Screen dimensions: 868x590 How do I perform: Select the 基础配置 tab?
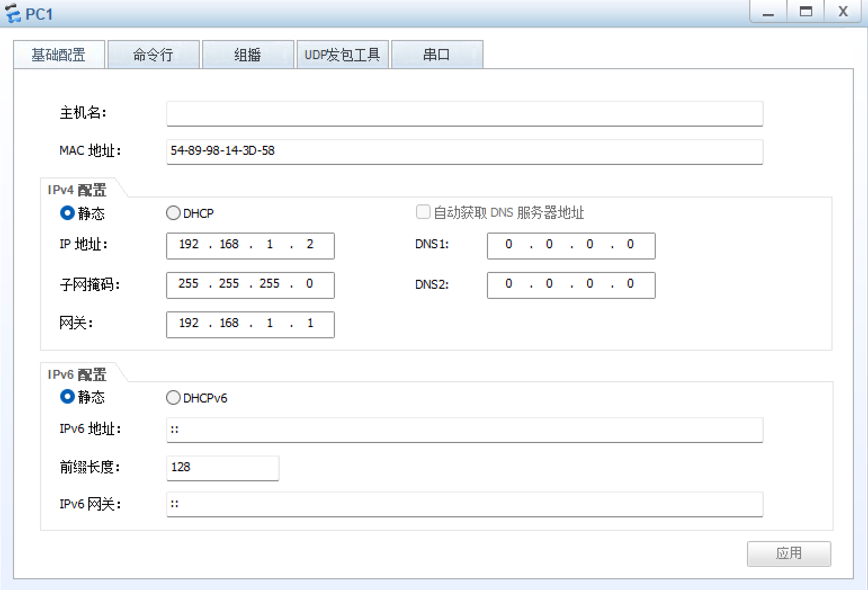coord(59,54)
